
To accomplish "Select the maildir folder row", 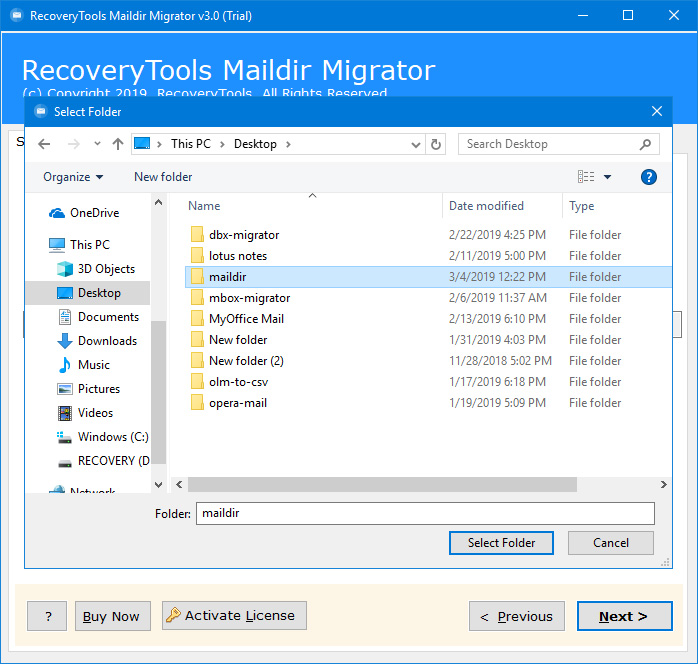I will click(428, 277).
